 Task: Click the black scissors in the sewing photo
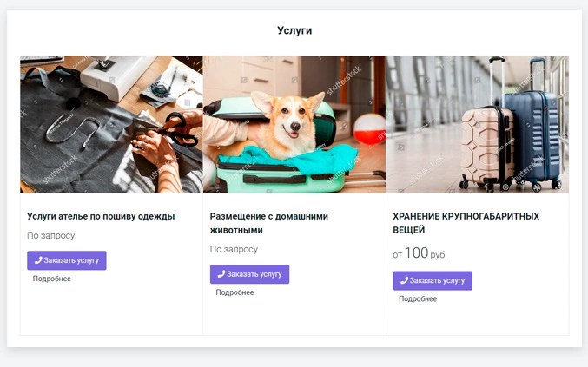coord(175,129)
